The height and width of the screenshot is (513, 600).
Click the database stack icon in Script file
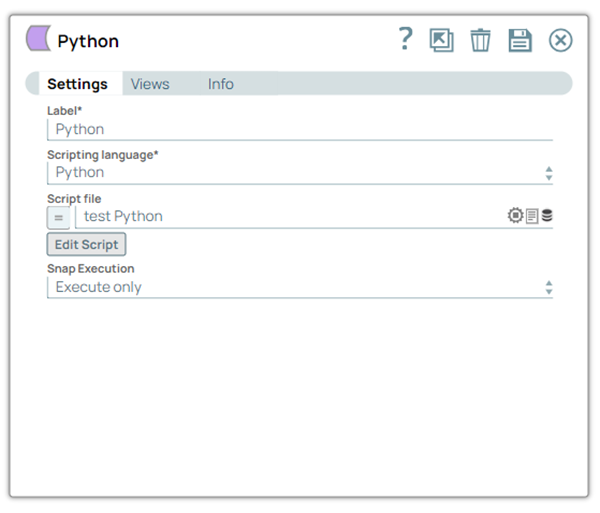point(547,216)
